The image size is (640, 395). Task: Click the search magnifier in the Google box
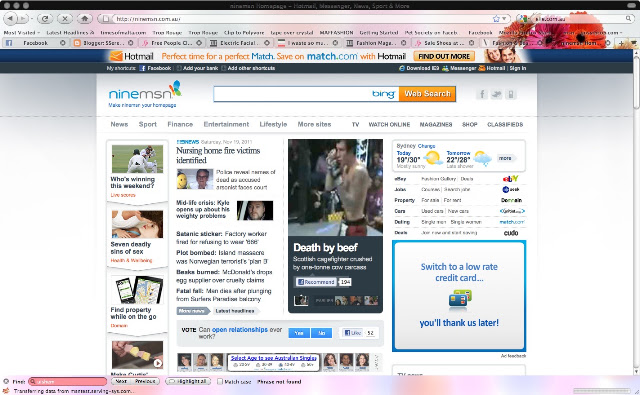pyautogui.click(x=629, y=19)
